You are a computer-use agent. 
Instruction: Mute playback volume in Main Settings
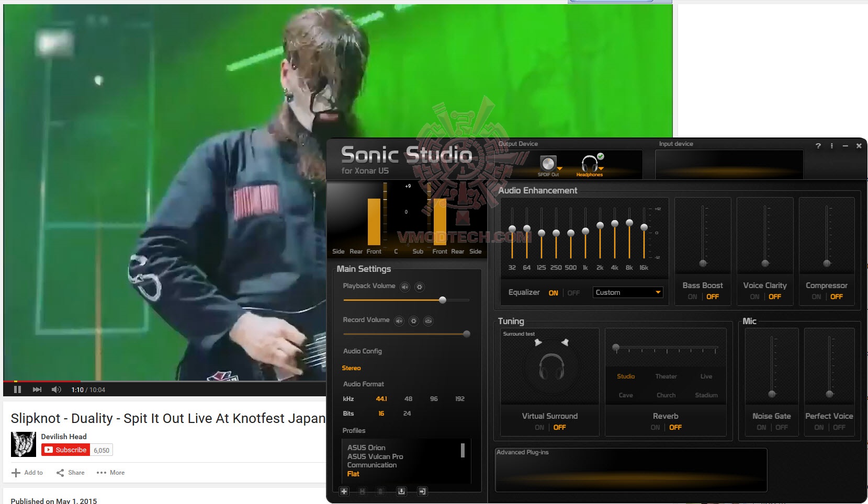click(x=405, y=287)
